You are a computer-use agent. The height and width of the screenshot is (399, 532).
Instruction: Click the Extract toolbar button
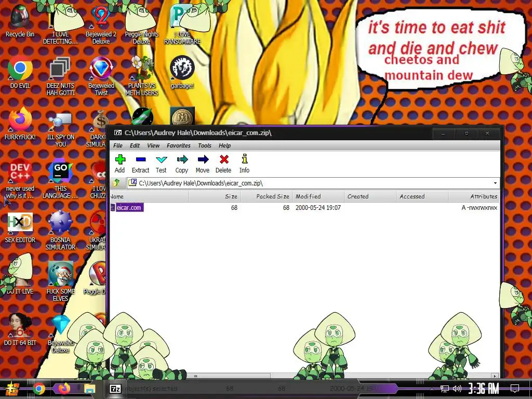[140, 164]
